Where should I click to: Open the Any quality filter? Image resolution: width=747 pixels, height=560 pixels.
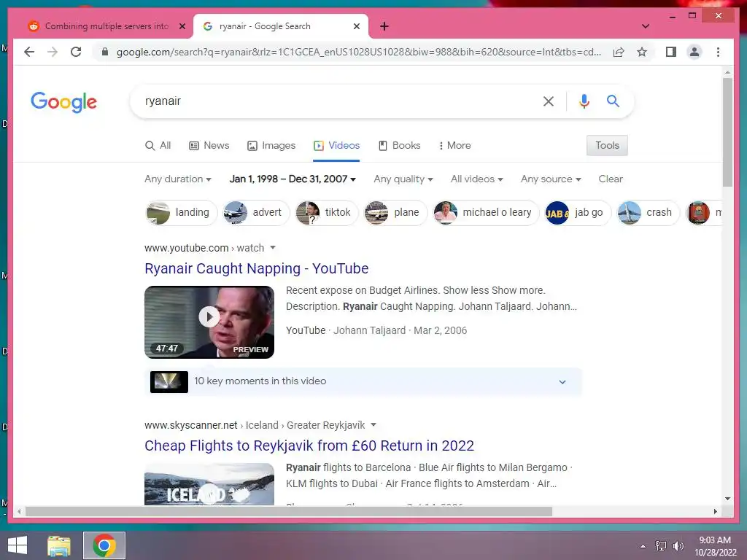pyautogui.click(x=403, y=179)
